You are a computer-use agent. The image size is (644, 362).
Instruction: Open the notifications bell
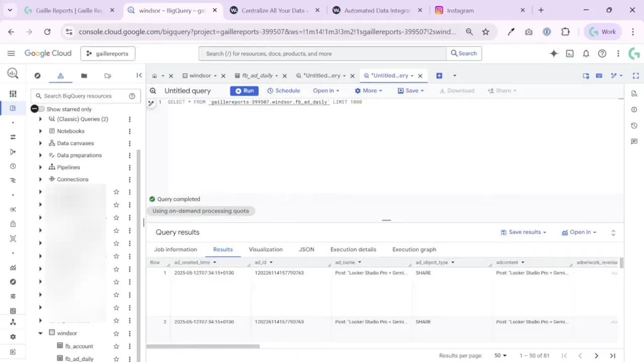pos(586,53)
